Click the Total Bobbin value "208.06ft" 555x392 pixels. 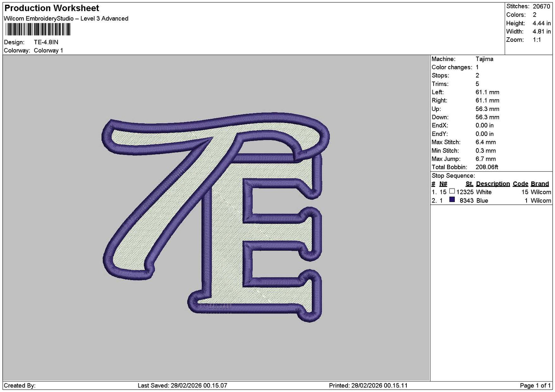tap(487, 167)
